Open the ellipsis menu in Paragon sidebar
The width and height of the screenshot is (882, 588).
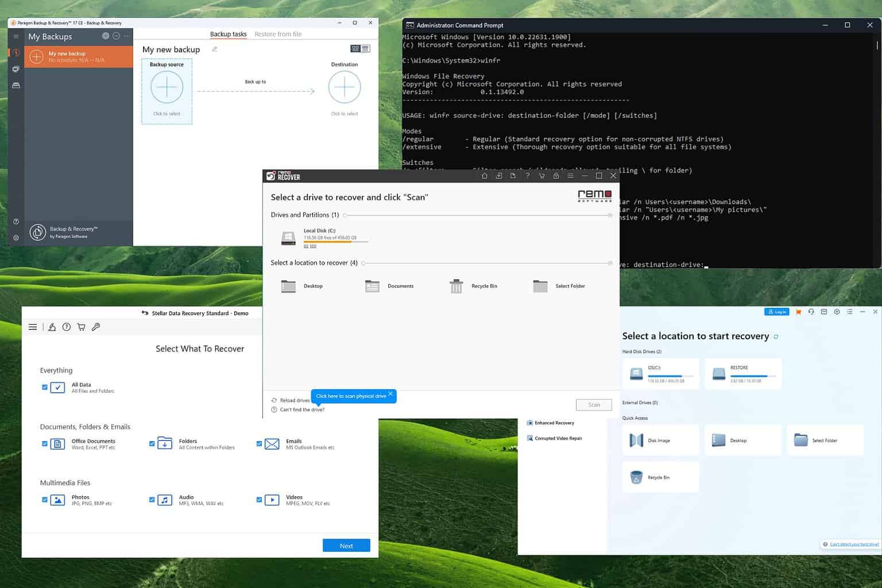point(127,36)
